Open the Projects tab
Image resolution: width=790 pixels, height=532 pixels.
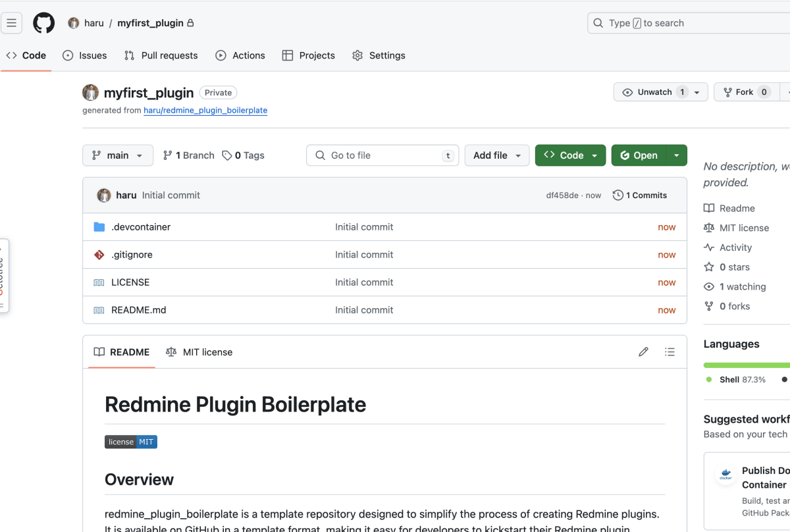(309, 55)
